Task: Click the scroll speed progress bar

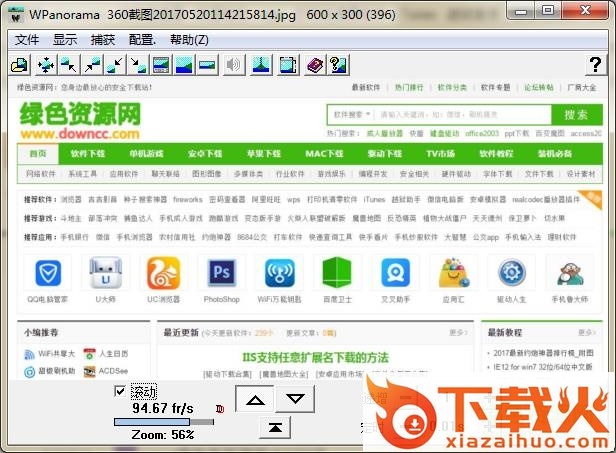Action: pos(164,422)
